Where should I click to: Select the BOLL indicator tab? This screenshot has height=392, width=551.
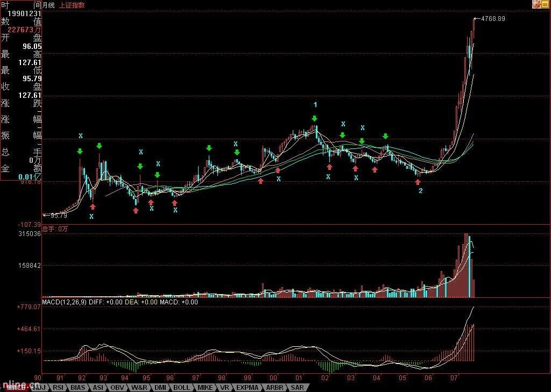click(x=182, y=388)
